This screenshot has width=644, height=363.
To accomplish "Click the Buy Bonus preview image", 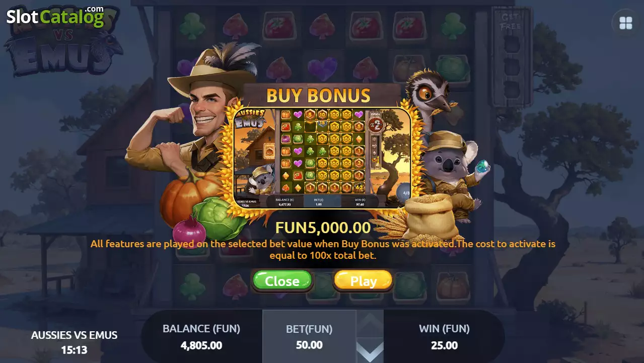I will coord(322,158).
